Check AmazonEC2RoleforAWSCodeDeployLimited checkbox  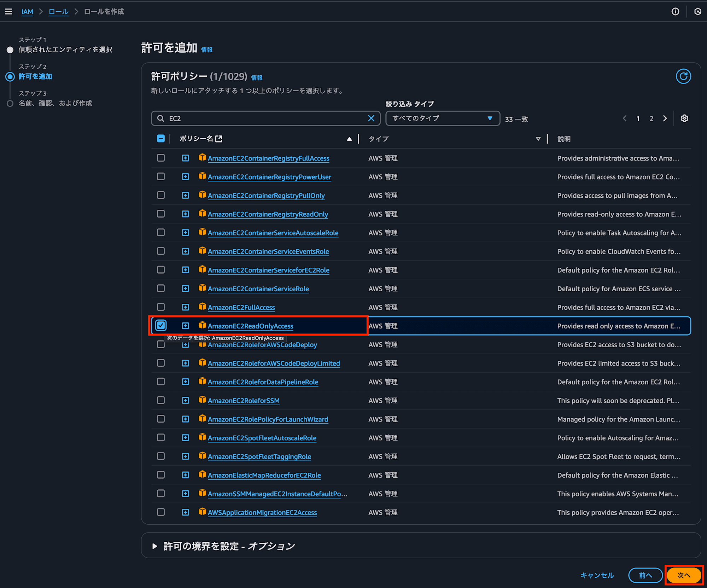[161, 363]
